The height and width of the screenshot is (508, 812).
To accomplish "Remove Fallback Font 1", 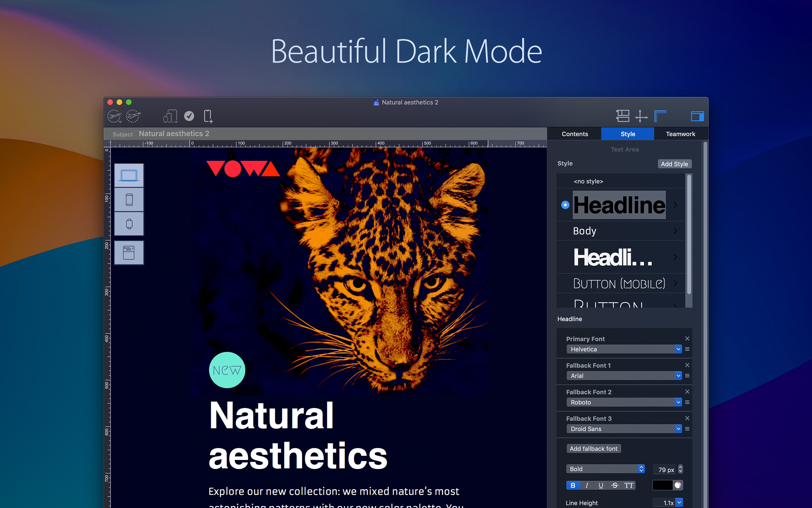I will click(687, 365).
